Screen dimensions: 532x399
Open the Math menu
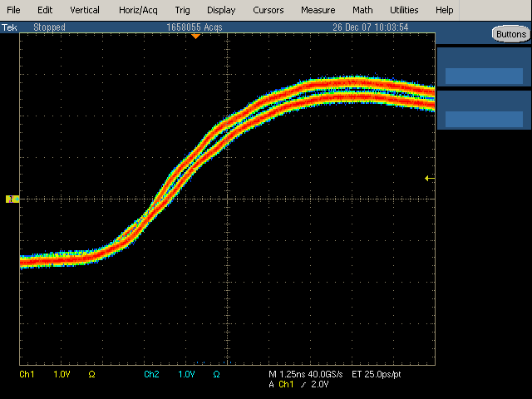click(362, 10)
